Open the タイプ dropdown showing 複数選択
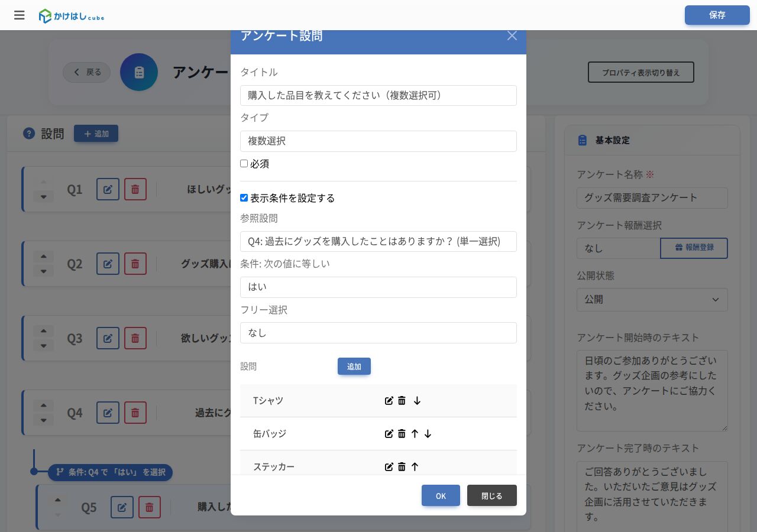The height and width of the screenshot is (532, 757). 378,141
